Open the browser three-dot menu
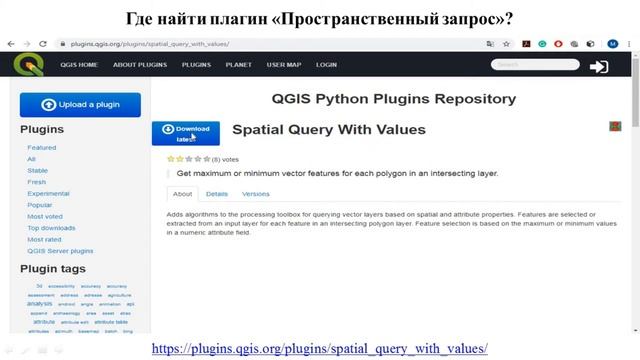The image size is (640, 360). tap(629, 44)
